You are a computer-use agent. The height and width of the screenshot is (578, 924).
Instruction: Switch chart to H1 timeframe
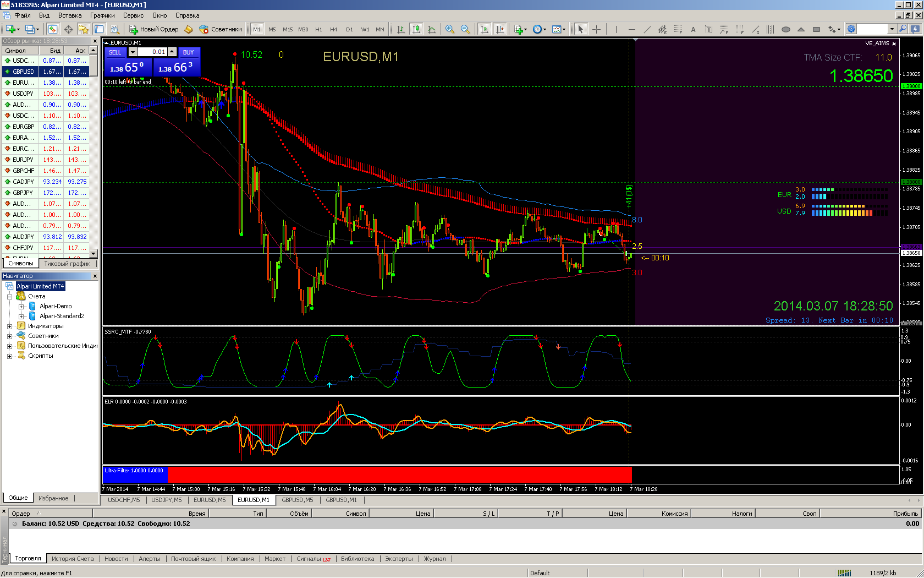click(318, 29)
